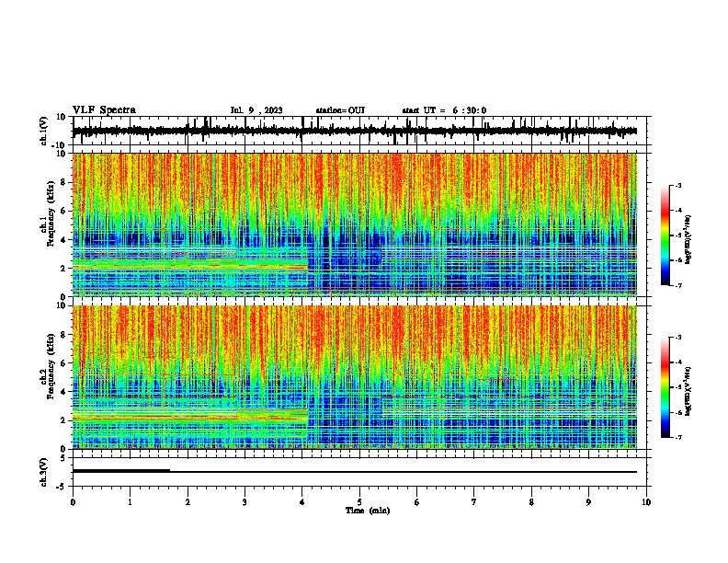
Task: Click the "5" tick on ch.3(V) axis
Action: [x=64, y=458]
